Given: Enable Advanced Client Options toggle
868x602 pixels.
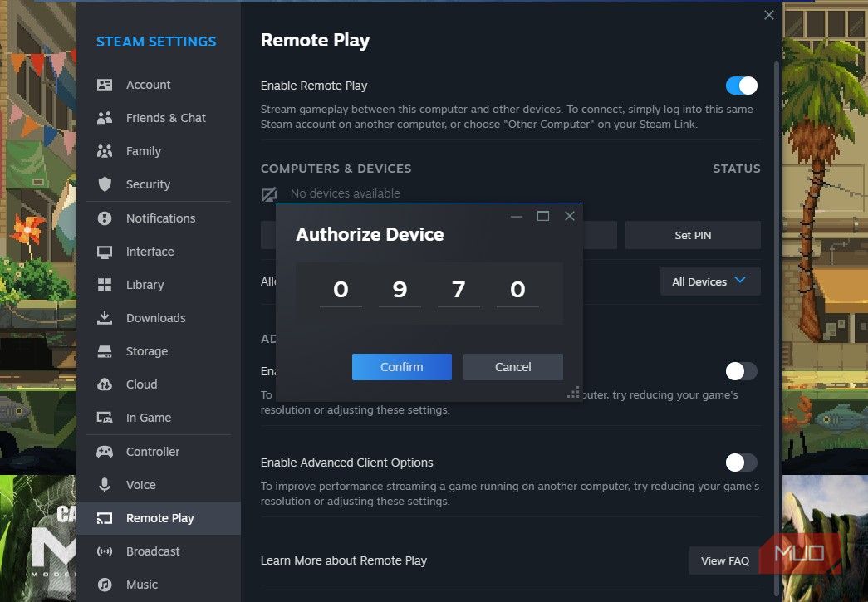Looking at the screenshot, I should coord(740,463).
